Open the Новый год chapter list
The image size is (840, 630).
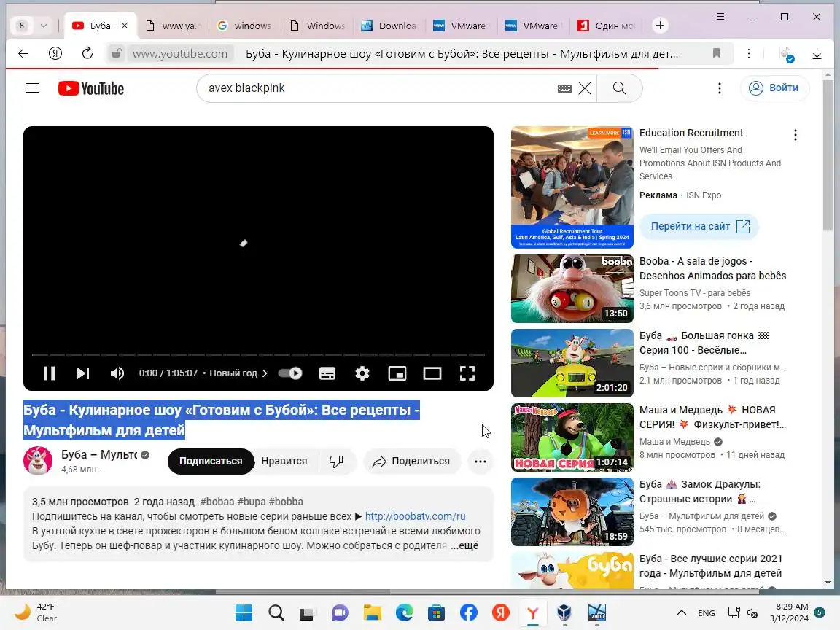tap(238, 373)
